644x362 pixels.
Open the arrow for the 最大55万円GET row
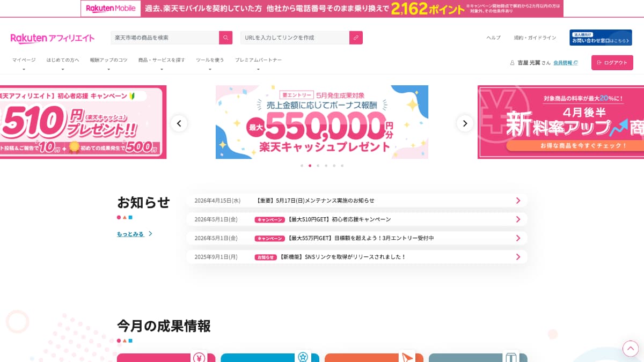518,238
